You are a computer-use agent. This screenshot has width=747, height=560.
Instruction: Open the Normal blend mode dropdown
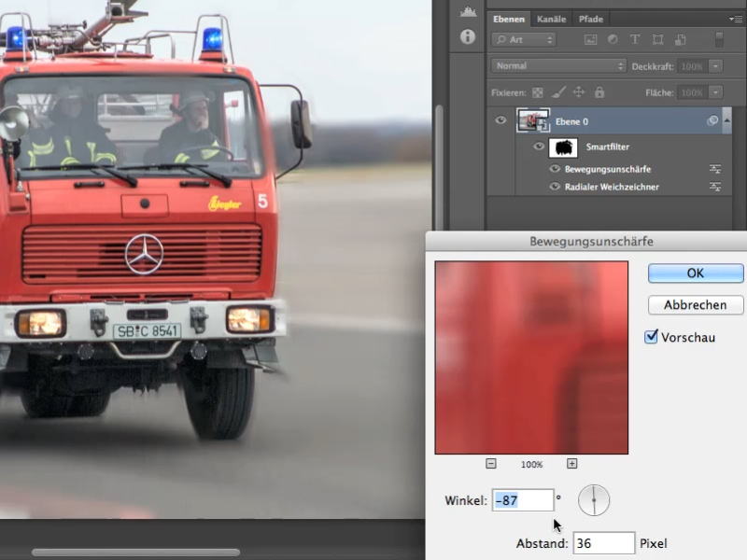[x=558, y=65]
